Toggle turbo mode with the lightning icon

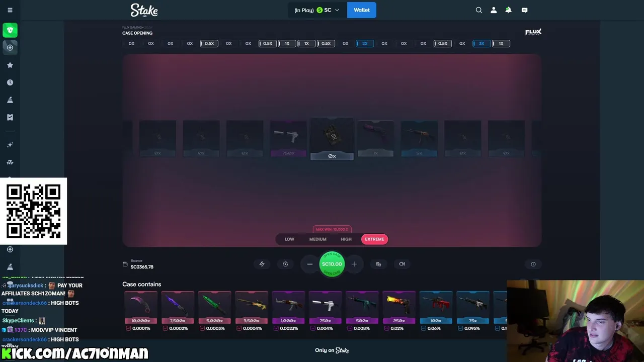tap(262, 264)
